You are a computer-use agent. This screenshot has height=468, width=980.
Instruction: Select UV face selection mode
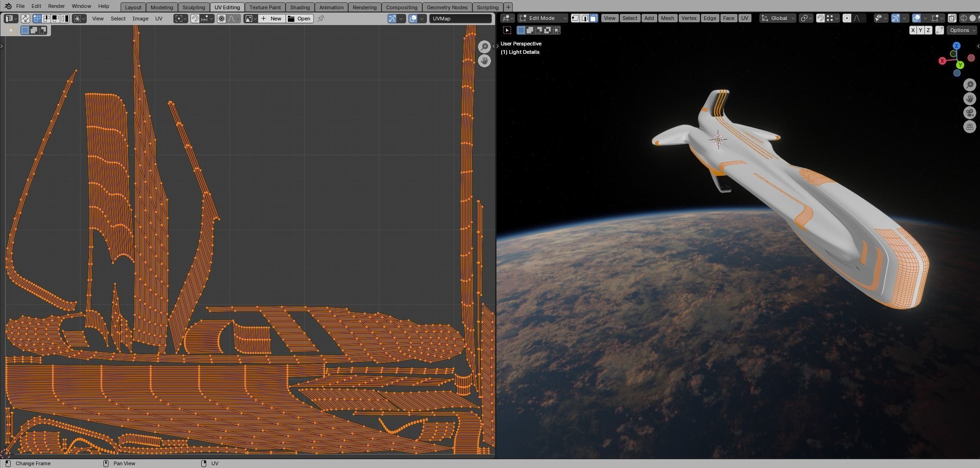click(x=56, y=19)
